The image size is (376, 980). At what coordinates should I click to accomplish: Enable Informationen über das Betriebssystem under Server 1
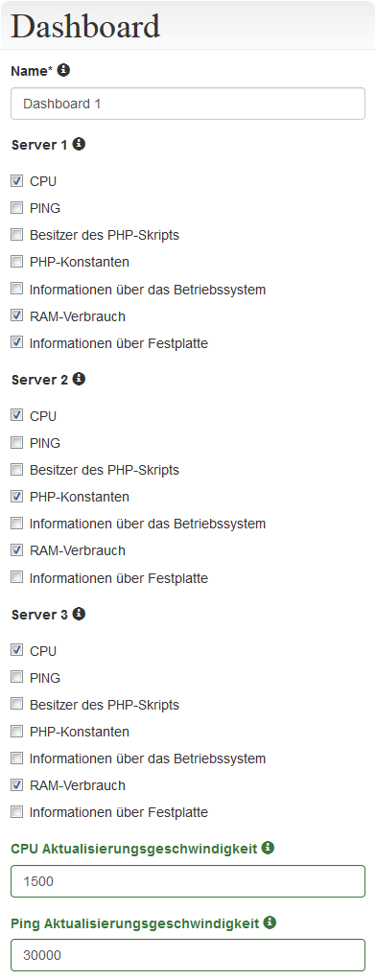coord(17,289)
